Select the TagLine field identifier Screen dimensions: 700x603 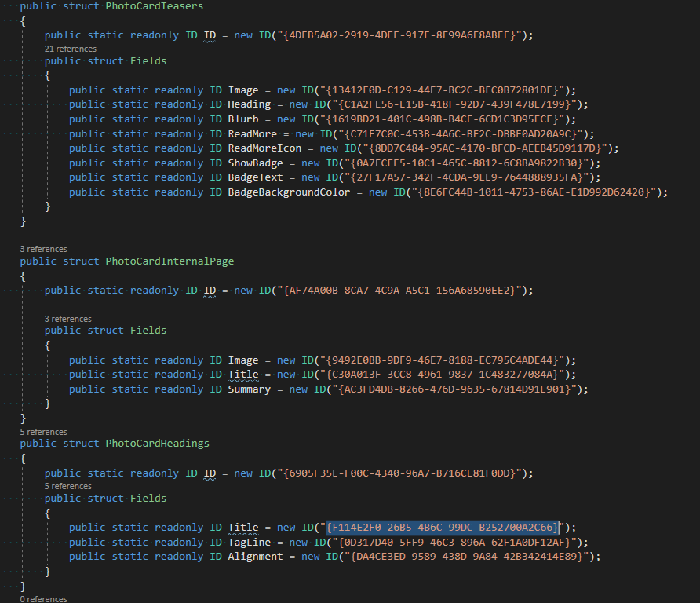250,541
